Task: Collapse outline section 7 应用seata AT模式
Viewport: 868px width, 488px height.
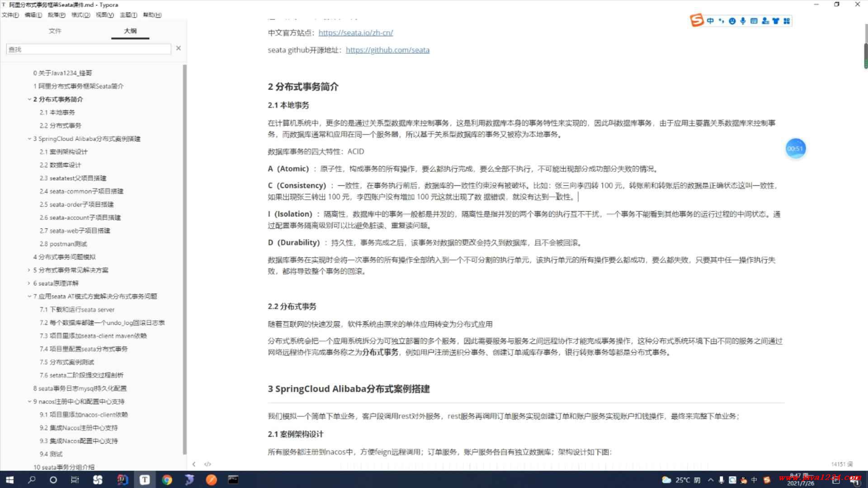Action: tap(29, 296)
